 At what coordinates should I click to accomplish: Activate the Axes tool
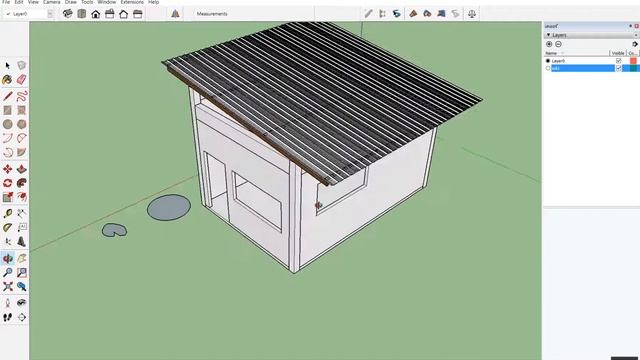[7, 242]
